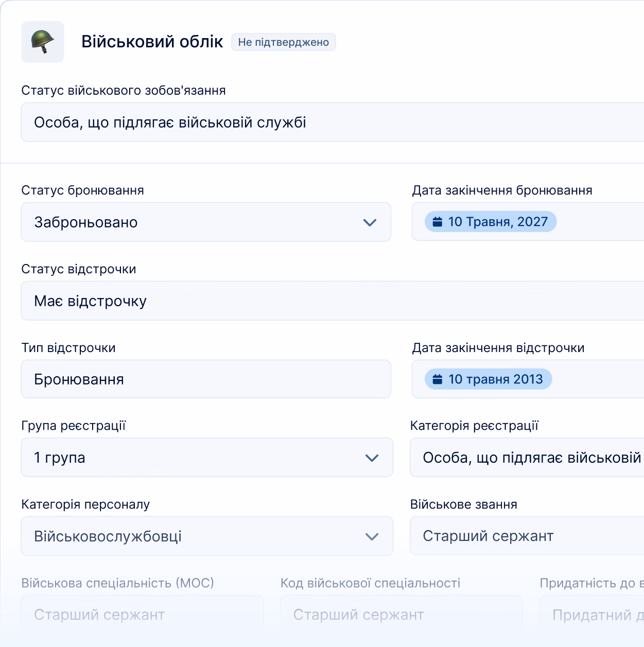
Task: Click the Військовий облік heading
Action: (152, 42)
